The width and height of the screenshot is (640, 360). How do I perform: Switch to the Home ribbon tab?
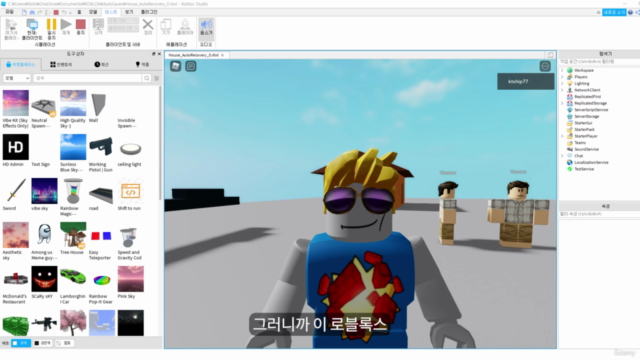pos(79,12)
